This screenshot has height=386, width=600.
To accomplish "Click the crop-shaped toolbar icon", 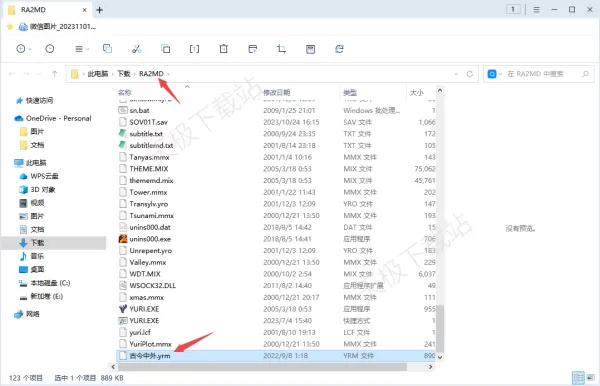I will pos(281,49).
